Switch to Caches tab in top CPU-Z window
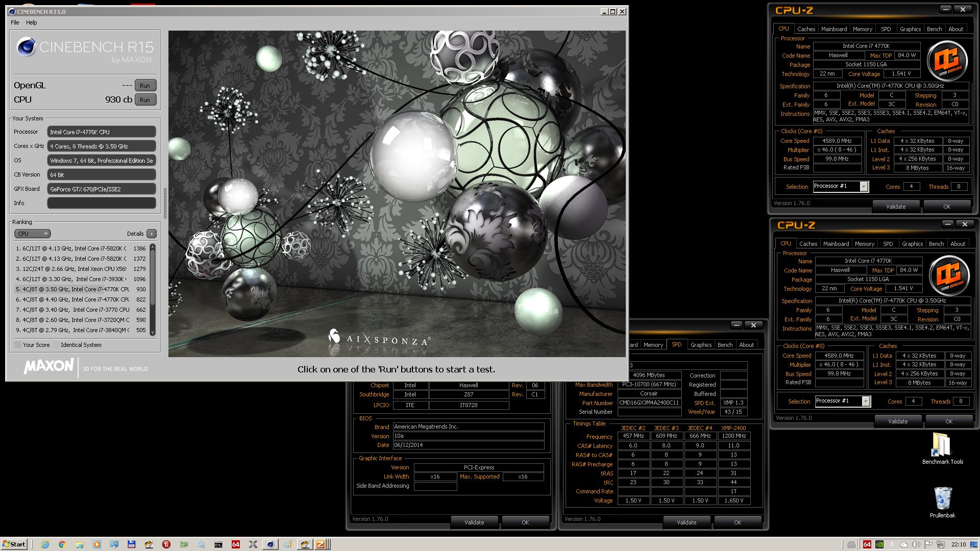This screenshot has width=980, height=551. [806, 29]
